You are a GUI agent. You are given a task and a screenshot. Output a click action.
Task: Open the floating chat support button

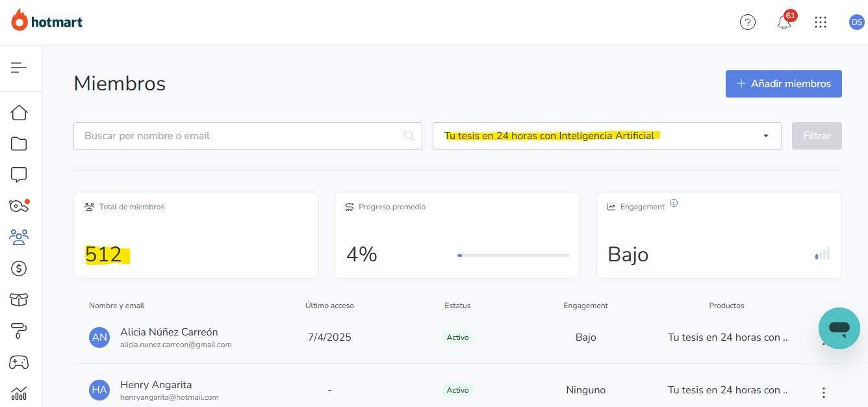click(x=839, y=328)
